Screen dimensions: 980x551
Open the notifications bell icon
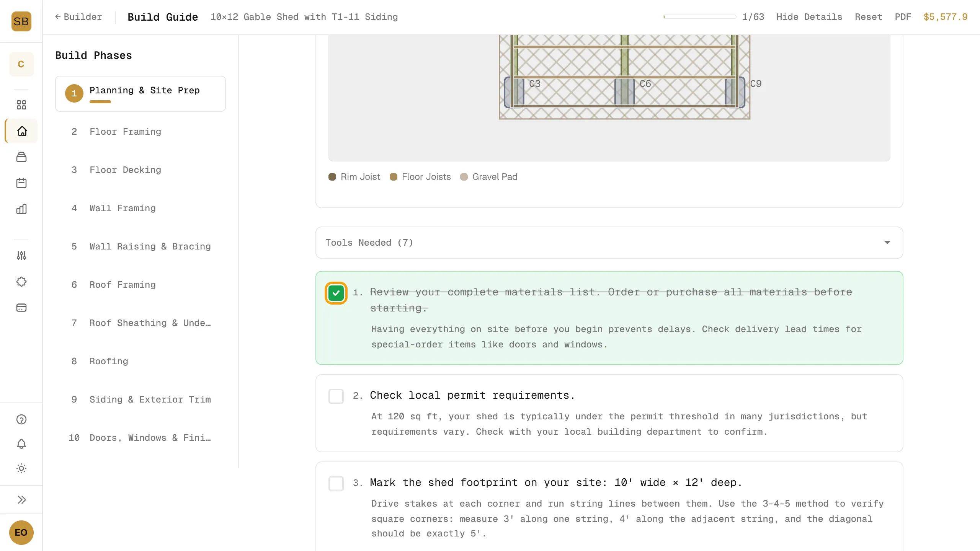[21, 444]
